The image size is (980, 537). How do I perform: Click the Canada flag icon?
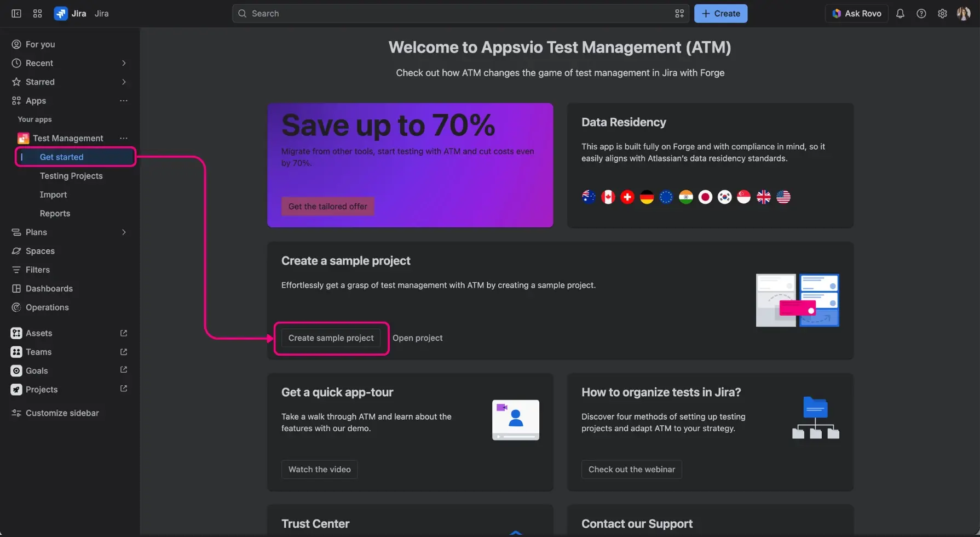pyautogui.click(x=608, y=197)
